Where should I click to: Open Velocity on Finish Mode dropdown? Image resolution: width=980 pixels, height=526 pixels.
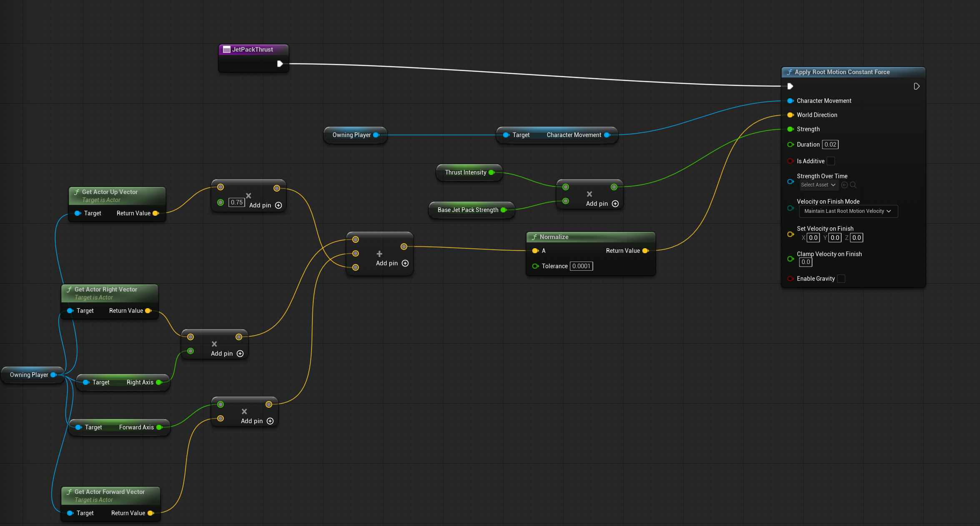[847, 211]
